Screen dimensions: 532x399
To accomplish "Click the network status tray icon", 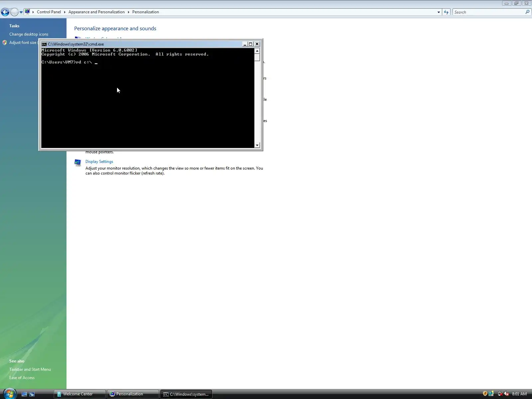I will 500,394.
